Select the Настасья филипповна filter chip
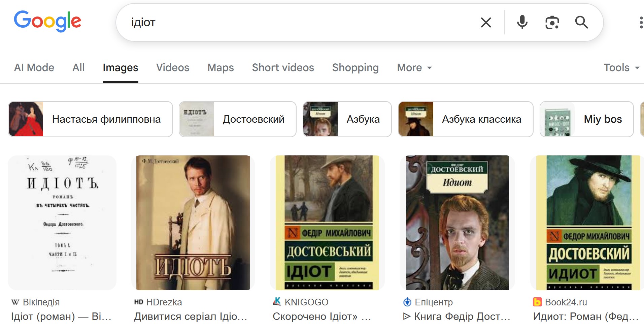This screenshot has height=330, width=644. 90,119
